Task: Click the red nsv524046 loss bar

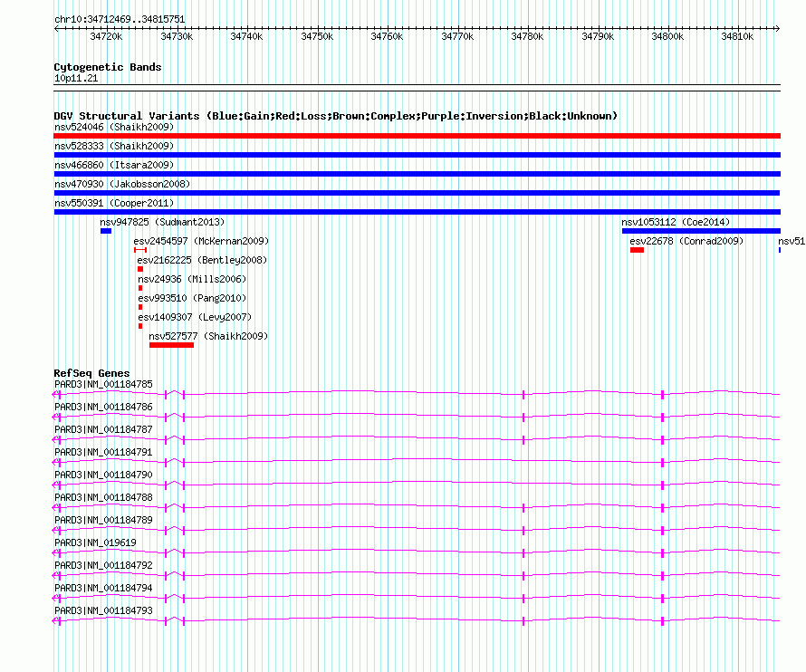Action: point(417,136)
